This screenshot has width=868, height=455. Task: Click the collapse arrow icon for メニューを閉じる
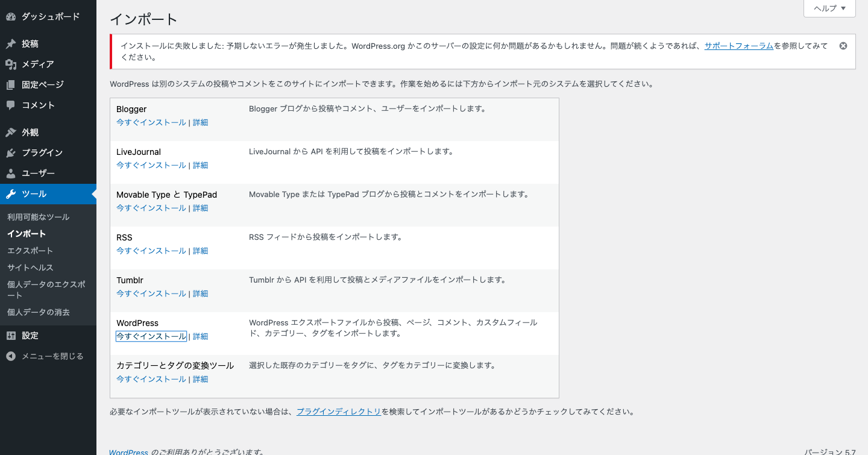(11, 356)
